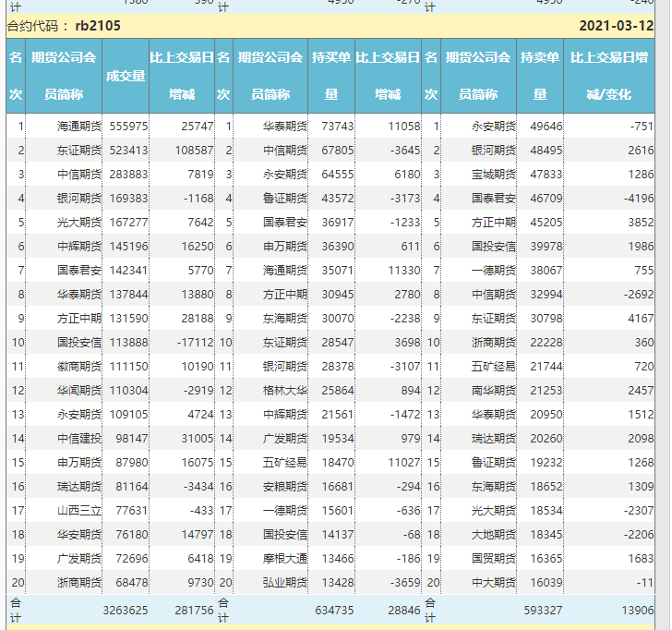Select the short position 45205
Screen dimensions: 672x630
tap(546, 222)
